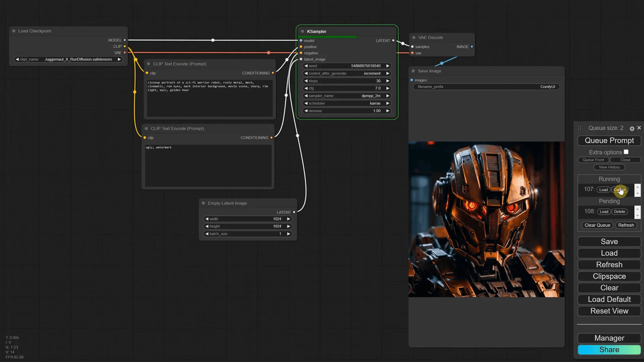
Task: Open the Manager menu
Action: click(609, 338)
